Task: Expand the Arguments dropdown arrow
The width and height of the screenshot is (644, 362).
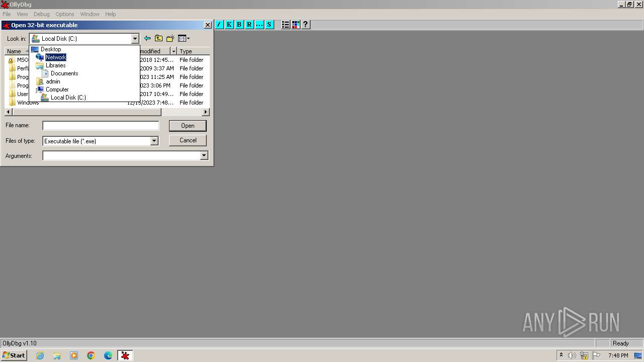Action: coord(204,156)
